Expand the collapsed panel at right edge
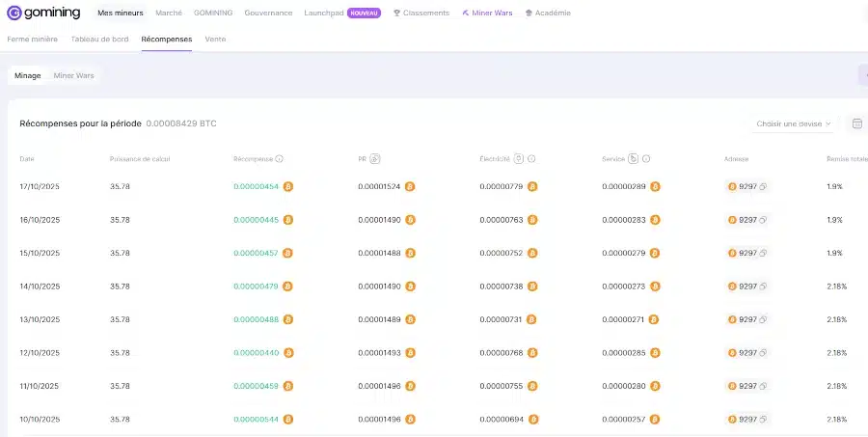 [x=862, y=75]
